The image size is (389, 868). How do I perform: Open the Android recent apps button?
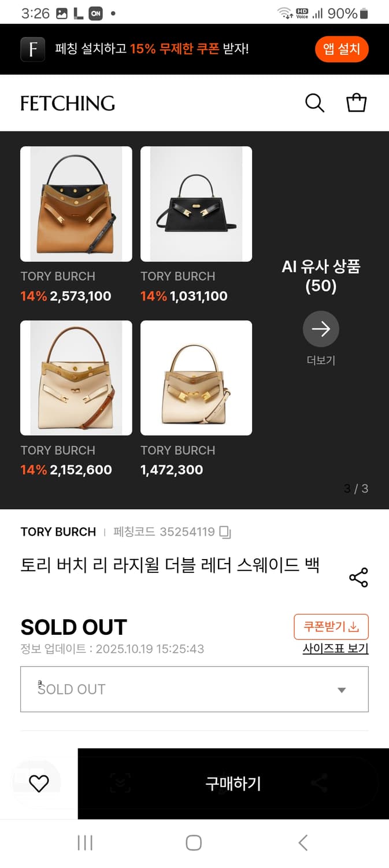[85, 843]
